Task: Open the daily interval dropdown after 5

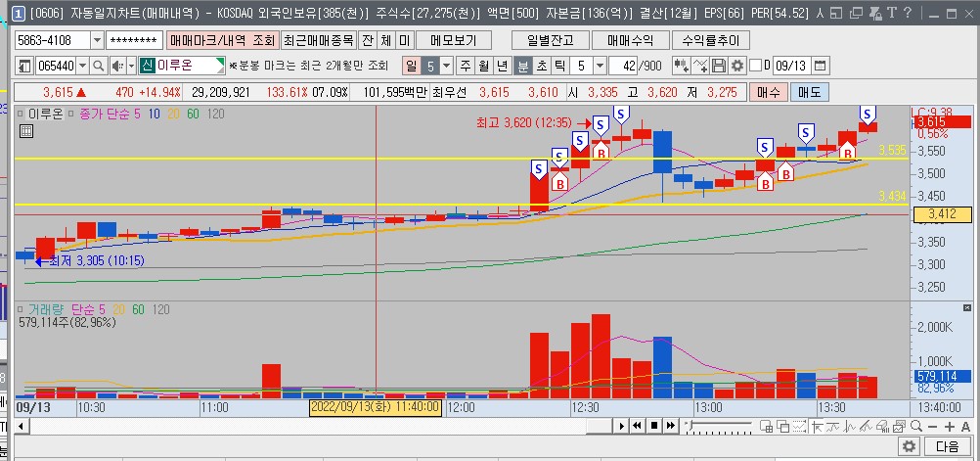Action: pyautogui.click(x=447, y=66)
